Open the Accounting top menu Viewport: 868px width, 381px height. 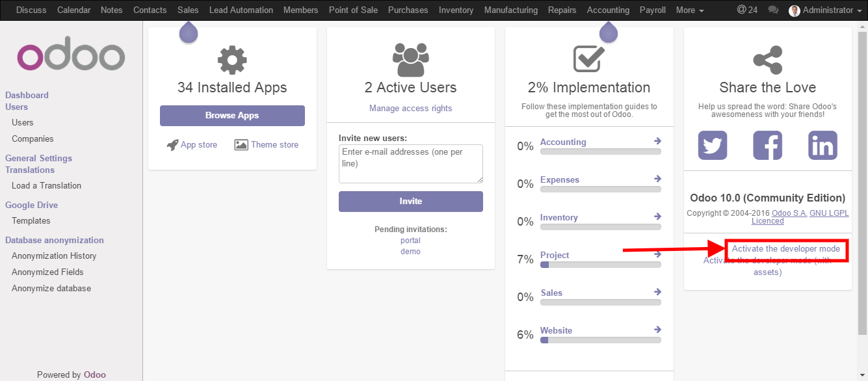pyautogui.click(x=608, y=10)
